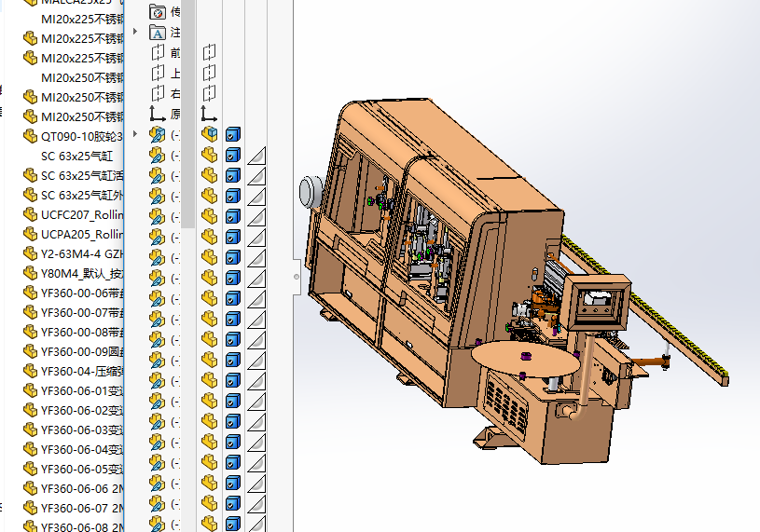
Task: Click the YF360-06-03变 part icon
Action: (30, 430)
